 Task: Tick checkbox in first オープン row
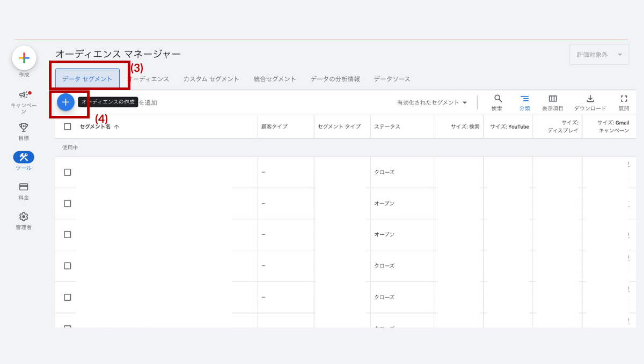68,203
